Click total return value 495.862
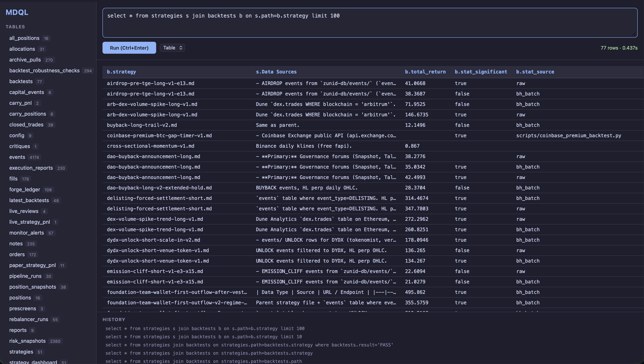Image resolution: width=644 pixels, height=364 pixels. click(x=415, y=292)
